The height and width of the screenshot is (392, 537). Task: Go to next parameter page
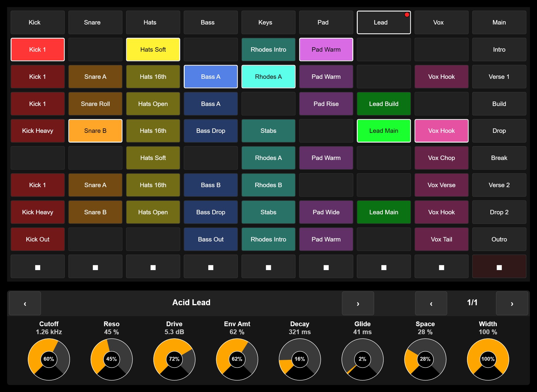pyautogui.click(x=512, y=303)
